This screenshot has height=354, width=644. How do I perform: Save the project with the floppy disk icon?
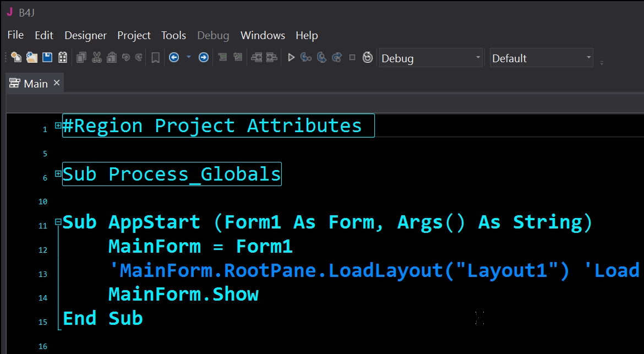47,57
